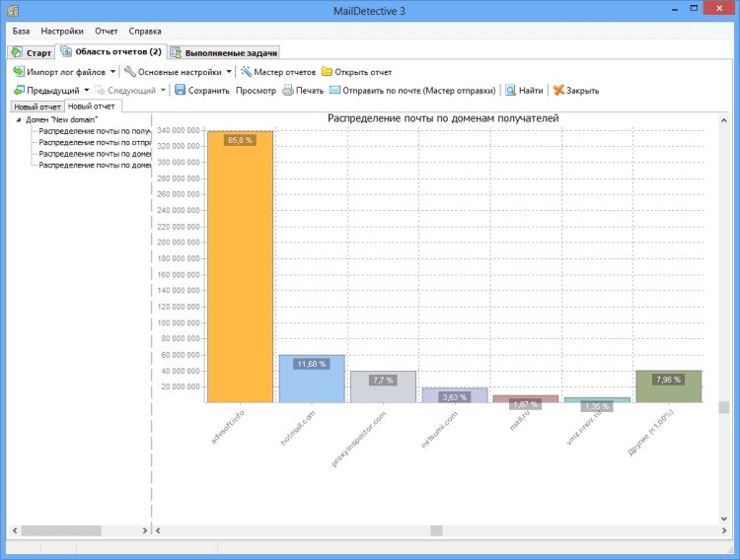Switch to Область отчетов (2) tab
The height and width of the screenshot is (560, 740).
click(111, 51)
